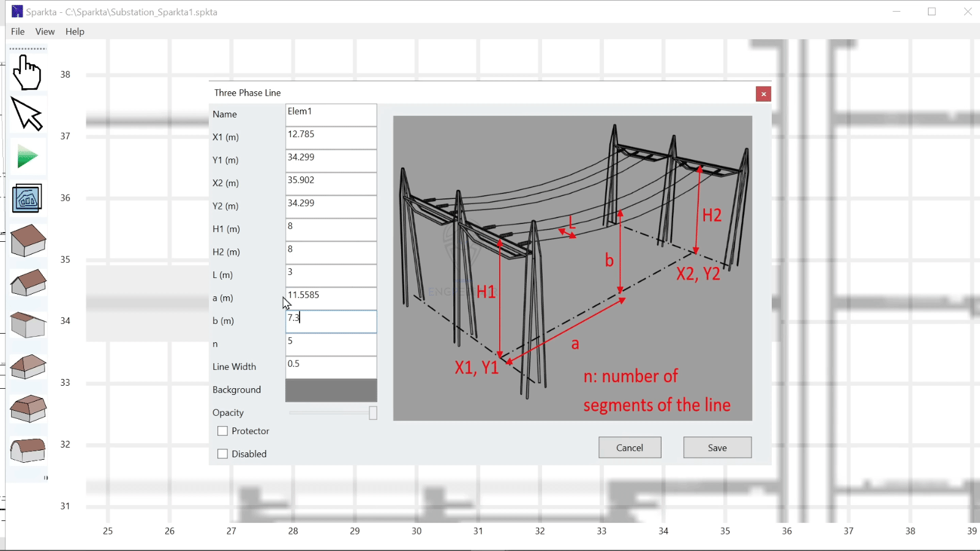The width and height of the screenshot is (980, 551).
Task: Close the Three Phase Line dialog
Action: coord(763,94)
